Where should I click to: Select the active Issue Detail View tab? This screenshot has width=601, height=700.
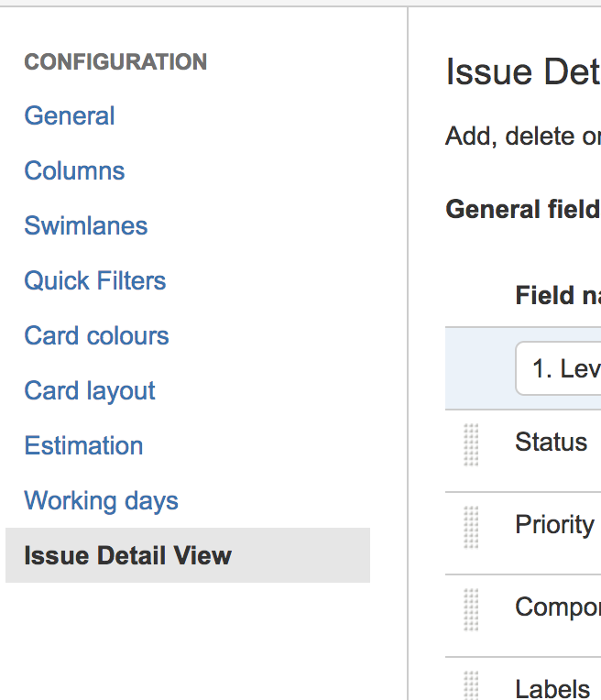click(188, 555)
